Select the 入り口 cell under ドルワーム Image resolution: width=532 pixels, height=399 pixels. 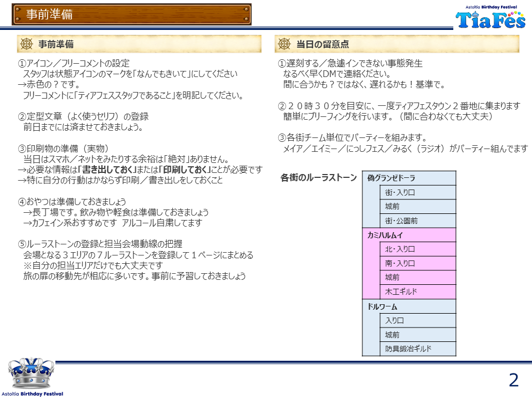pos(418,321)
